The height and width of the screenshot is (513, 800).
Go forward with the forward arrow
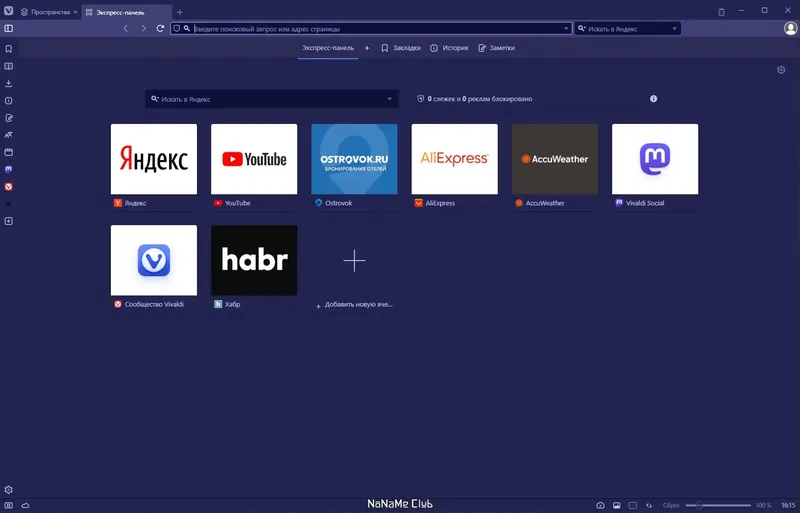143,29
